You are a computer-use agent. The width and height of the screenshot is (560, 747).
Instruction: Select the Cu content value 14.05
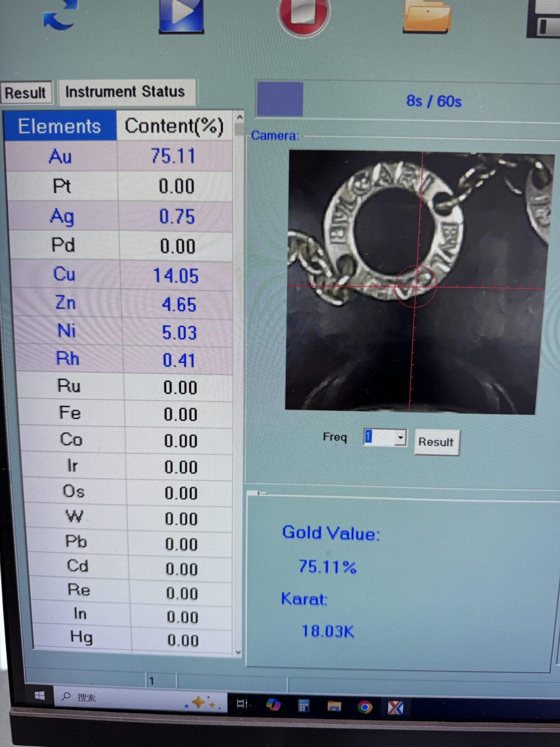[176, 275]
